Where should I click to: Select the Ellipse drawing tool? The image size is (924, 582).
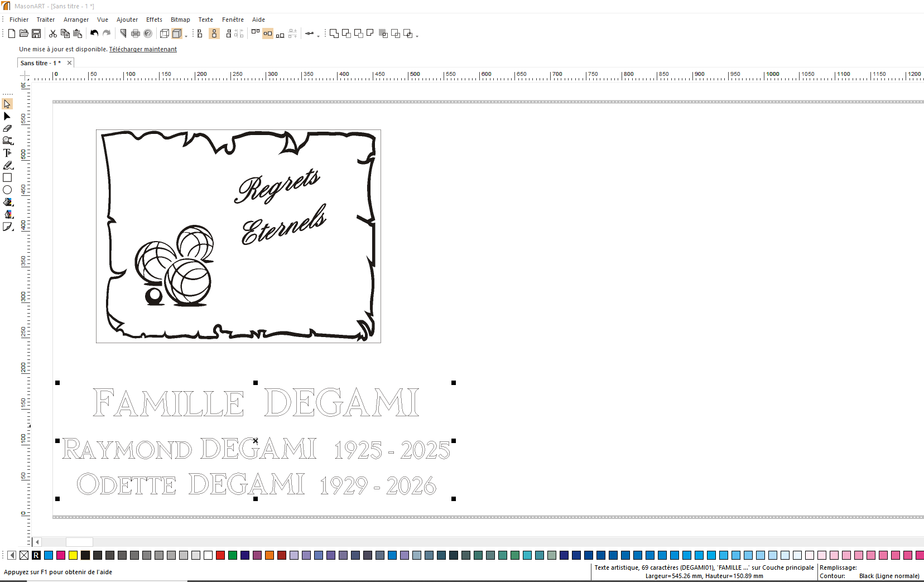click(7, 190)
